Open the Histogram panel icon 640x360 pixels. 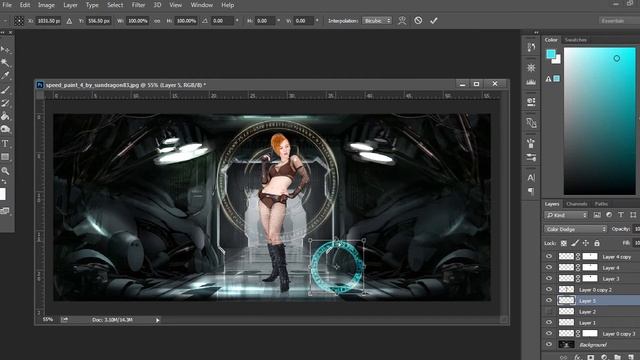[531, 82]
